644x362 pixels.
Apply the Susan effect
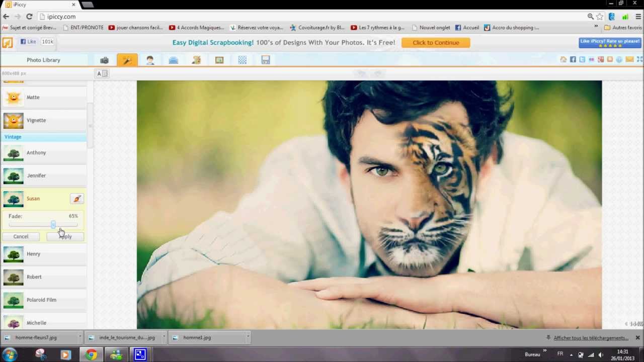[66, 236]
